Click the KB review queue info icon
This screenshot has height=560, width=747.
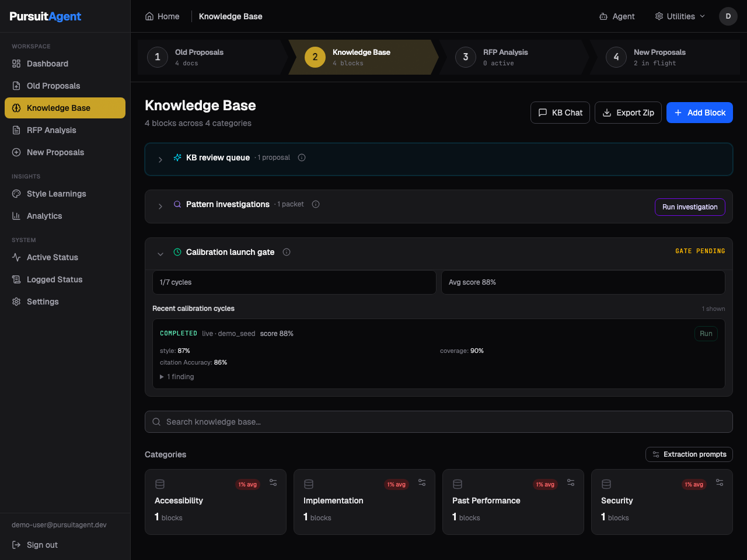[302, 157]
